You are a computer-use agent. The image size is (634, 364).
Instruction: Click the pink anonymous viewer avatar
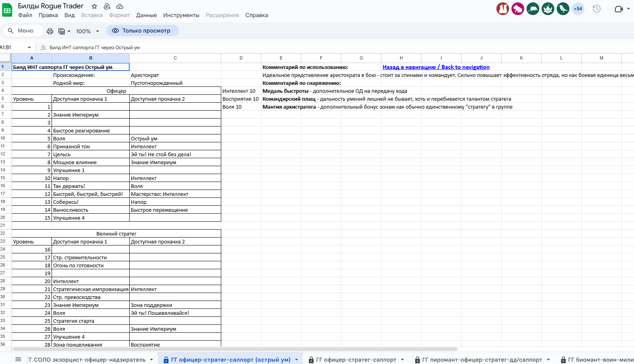tap(518, 9)
